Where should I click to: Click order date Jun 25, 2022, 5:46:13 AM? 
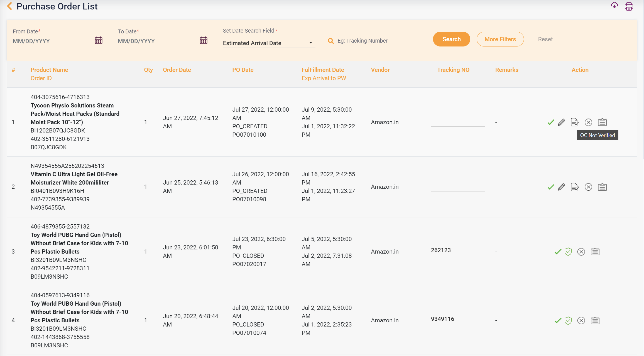190,187
